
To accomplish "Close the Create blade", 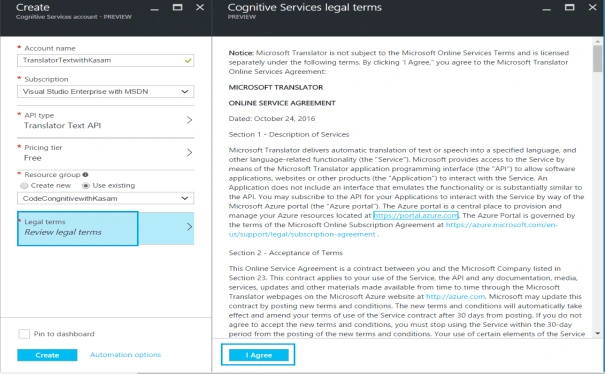I will (x=200, y=7).
